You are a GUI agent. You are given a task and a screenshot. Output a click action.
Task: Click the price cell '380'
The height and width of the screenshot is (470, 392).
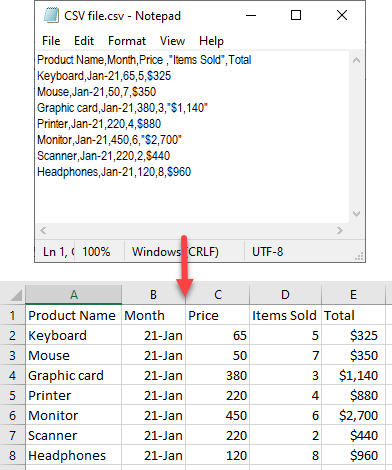coord(217,375)
